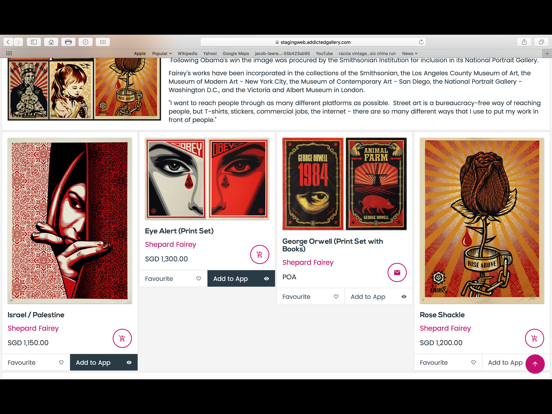Open the Yahoo! bookmark
552x414 pixels.
click(x=210, y=54)
